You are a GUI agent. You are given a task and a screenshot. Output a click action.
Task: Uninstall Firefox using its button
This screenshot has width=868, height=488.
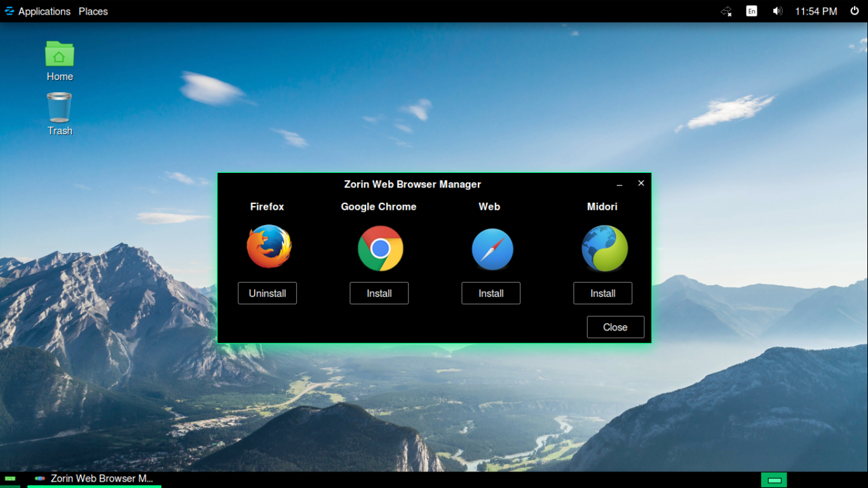pos(268,294)
